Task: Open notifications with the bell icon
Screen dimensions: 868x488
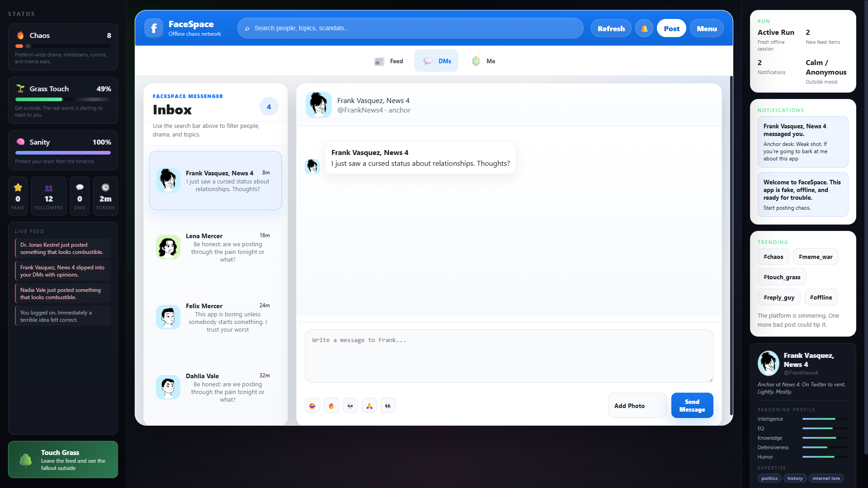Action: pos(644,28)
